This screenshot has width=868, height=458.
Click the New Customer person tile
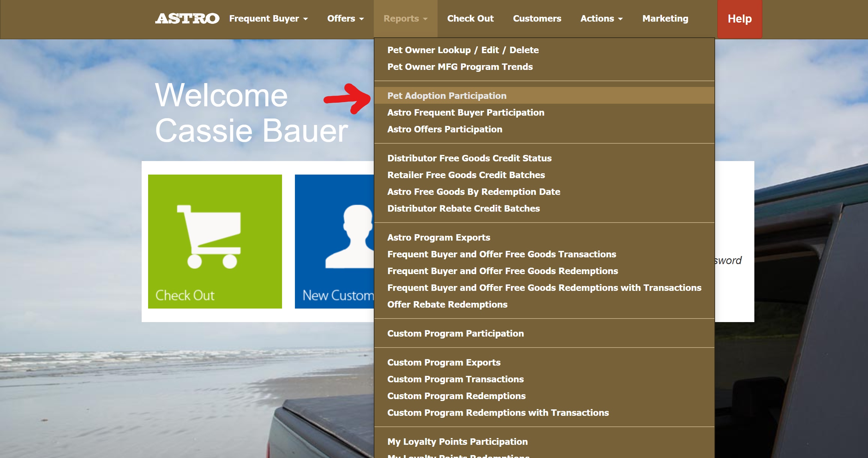point(334,241)
